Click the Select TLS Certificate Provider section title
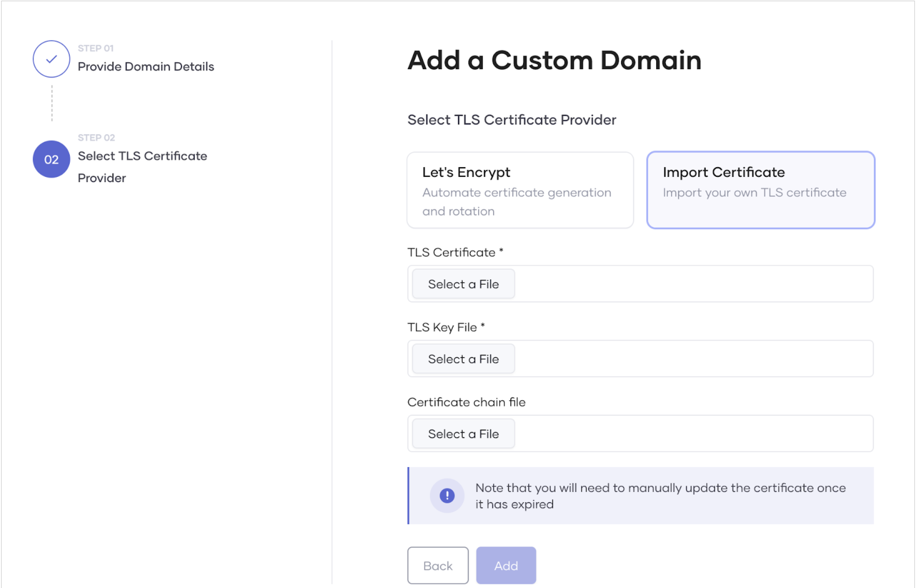 (x=511, y=119)
